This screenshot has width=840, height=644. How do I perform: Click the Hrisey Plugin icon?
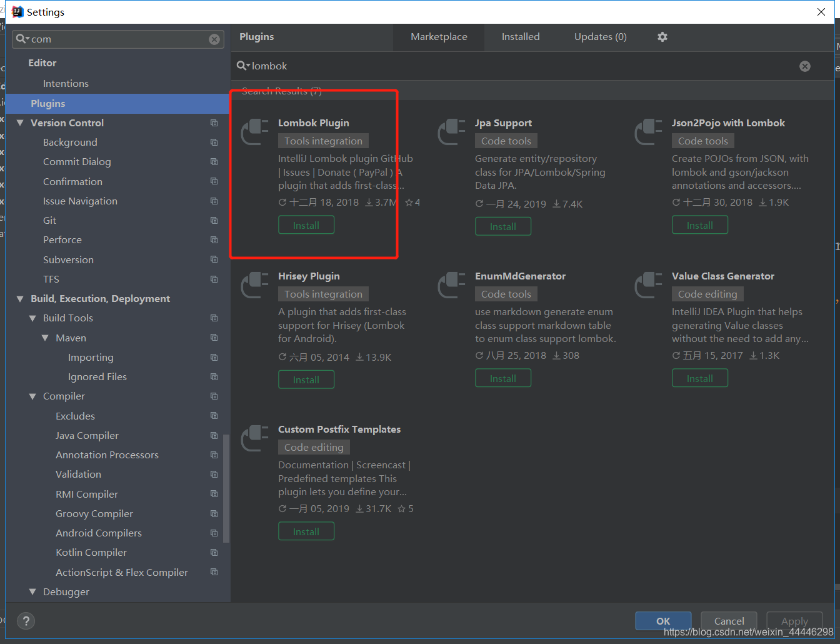point(255,284)
